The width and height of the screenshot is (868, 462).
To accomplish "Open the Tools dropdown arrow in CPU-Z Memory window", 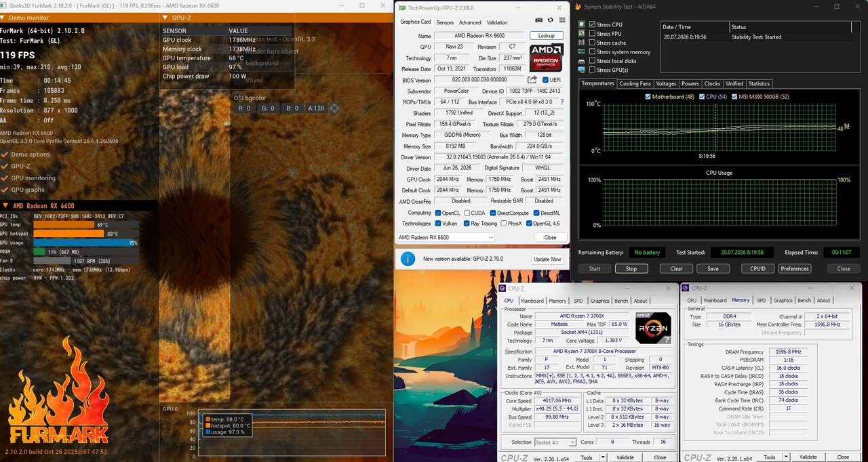I will 787,457.
